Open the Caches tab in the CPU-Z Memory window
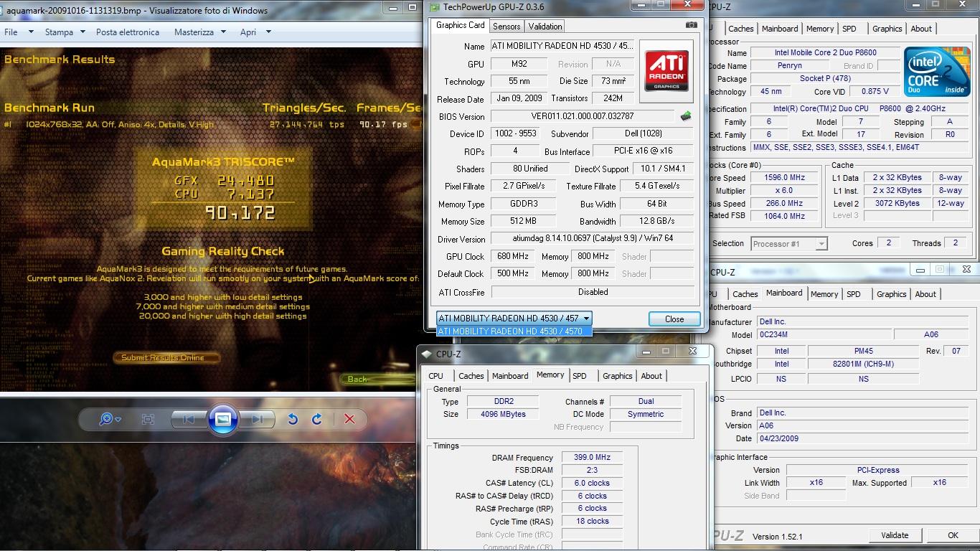This screenshot has width=980, height=551. pos(471,376)
